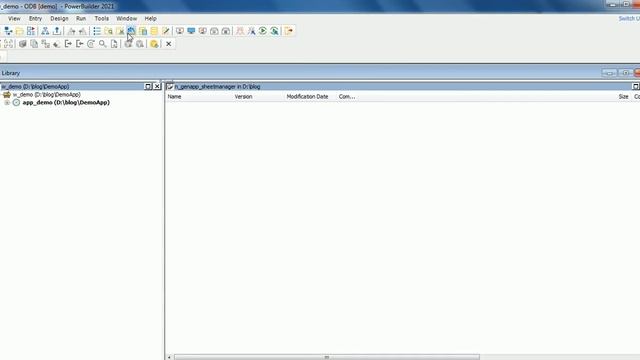Click the Select and Run icon

(x=274, y=31)
